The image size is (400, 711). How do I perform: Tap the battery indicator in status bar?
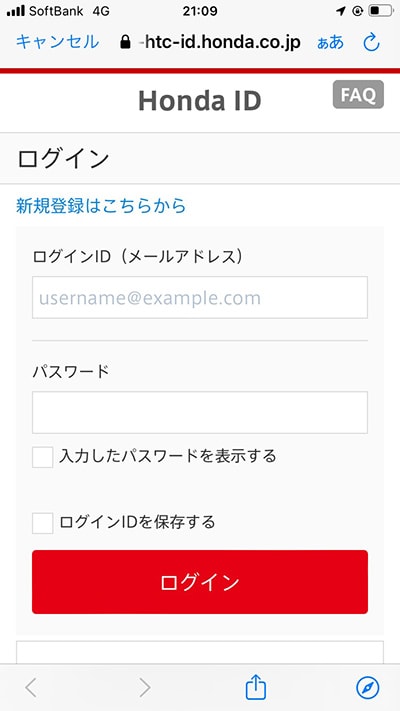pos(380,11)
